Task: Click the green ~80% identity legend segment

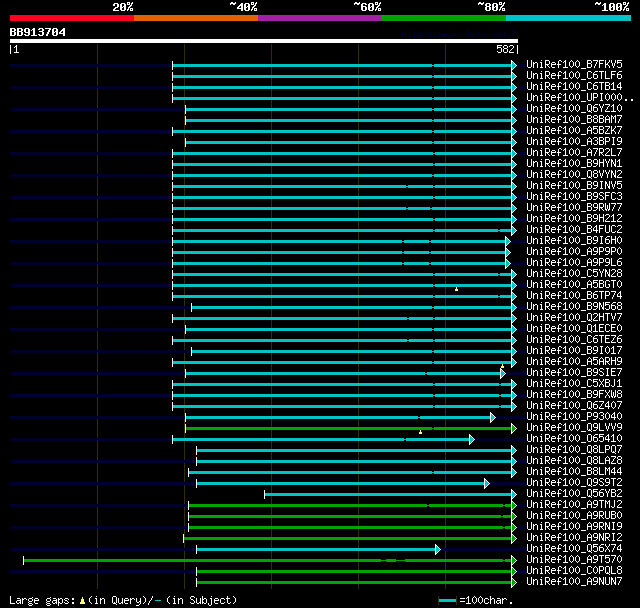Action: (x=444, y=18)
